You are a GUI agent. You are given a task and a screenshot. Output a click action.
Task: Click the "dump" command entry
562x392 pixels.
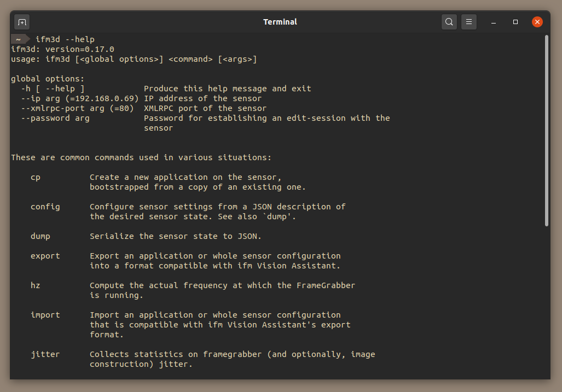[x=40, y=236]
